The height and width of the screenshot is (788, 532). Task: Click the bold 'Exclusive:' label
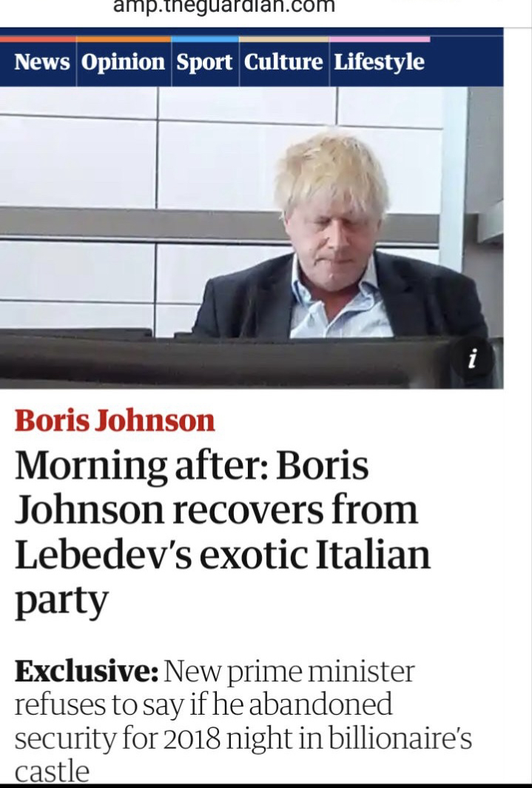coord(87,672)
